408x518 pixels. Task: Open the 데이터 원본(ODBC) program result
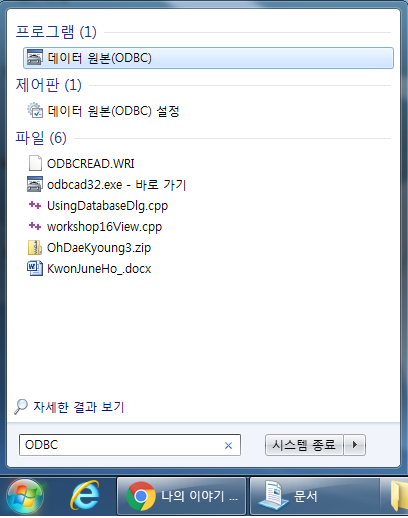(208, 58)
